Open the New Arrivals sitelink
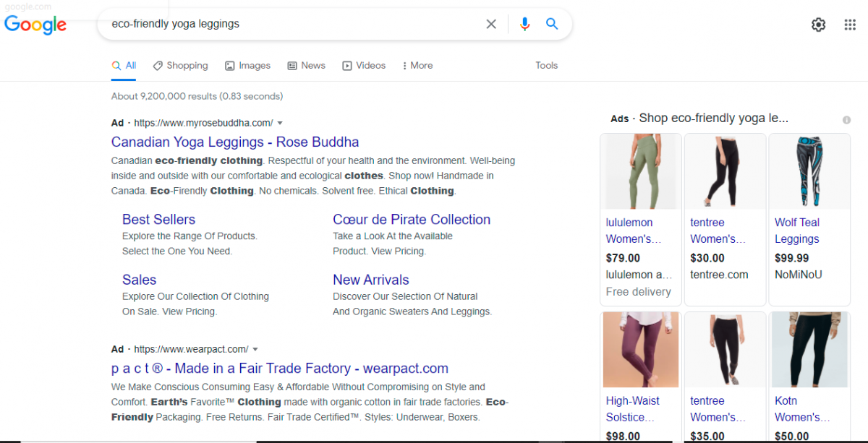Screen dimensions: 868x443 pyautogui.click(x=371, y=280)
